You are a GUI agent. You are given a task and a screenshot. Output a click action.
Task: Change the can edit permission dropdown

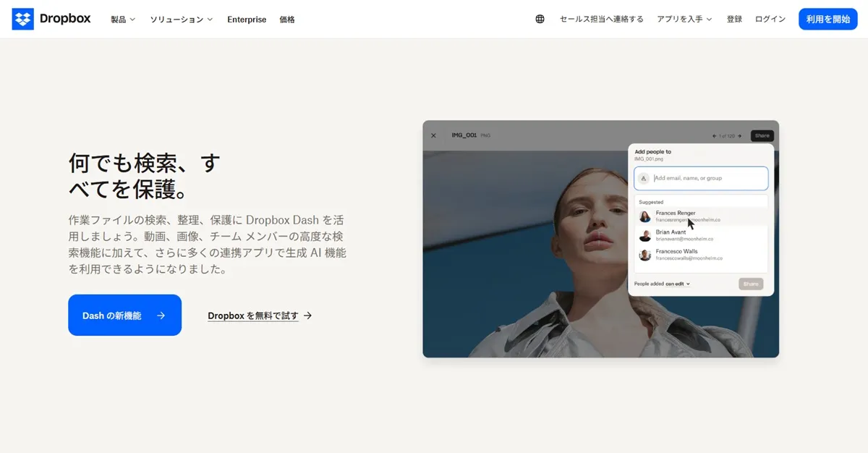tap(678, 284)
